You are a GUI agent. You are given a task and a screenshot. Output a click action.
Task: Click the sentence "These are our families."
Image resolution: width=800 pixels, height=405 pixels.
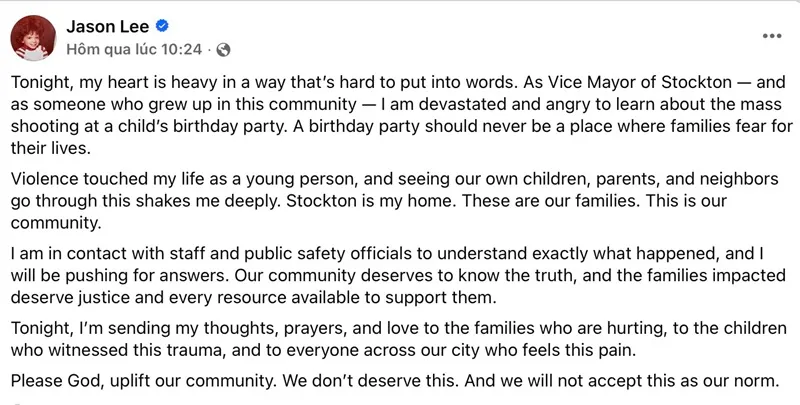click(x=611, y=200)
